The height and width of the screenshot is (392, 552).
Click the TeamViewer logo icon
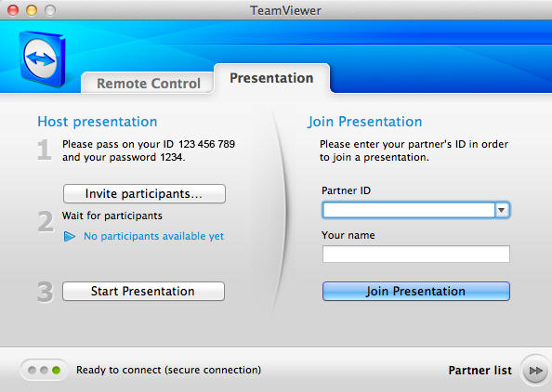point(43,59)
